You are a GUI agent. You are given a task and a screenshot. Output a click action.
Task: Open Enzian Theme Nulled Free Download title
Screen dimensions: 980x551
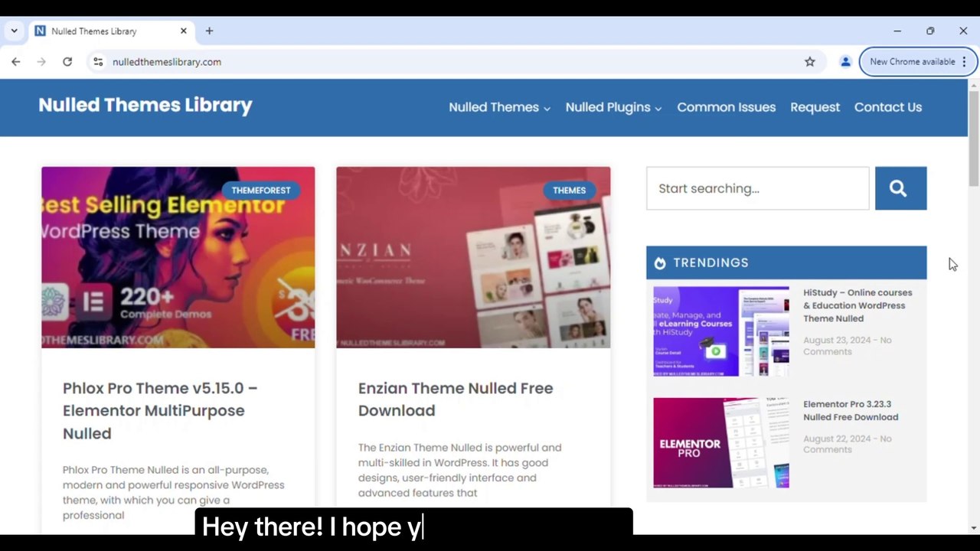pos(456,399)
